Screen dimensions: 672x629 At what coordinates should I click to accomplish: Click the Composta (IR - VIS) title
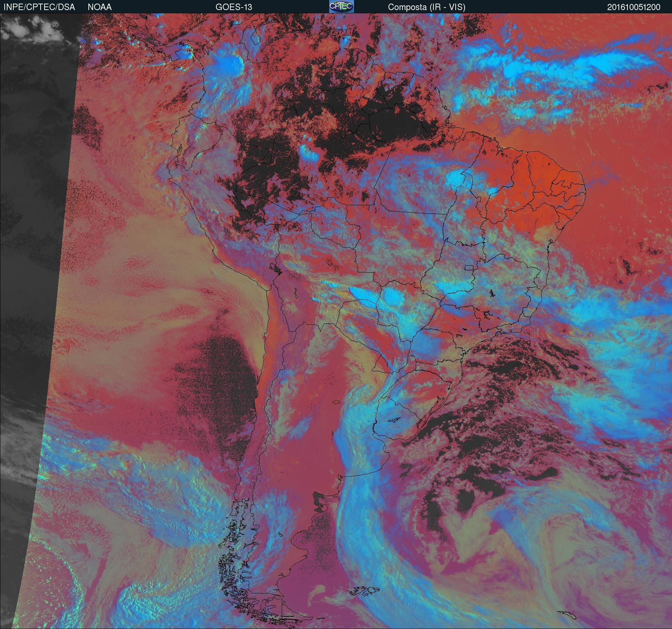tap(427, 7)
